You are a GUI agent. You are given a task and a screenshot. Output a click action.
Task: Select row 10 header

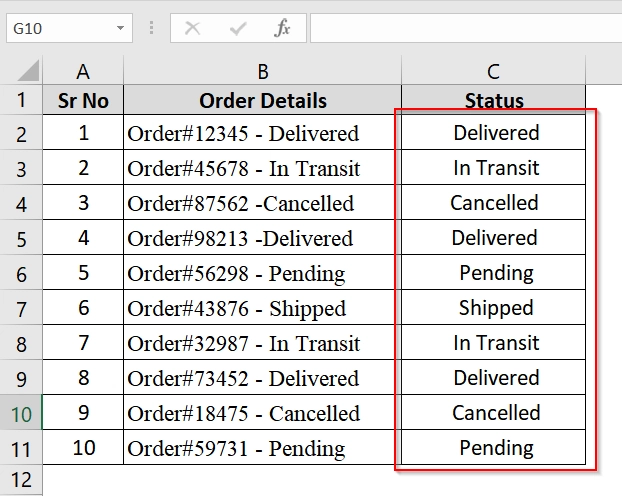[x=21, y=412]
